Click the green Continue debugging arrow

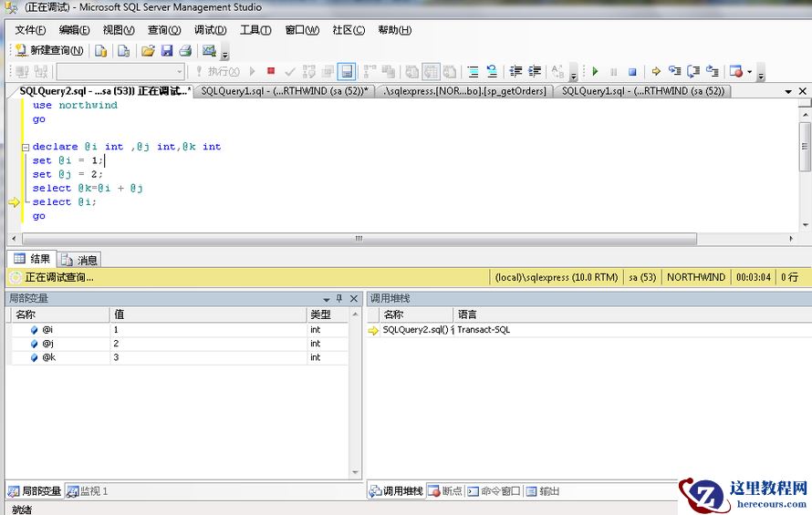(x=595, y=71)
